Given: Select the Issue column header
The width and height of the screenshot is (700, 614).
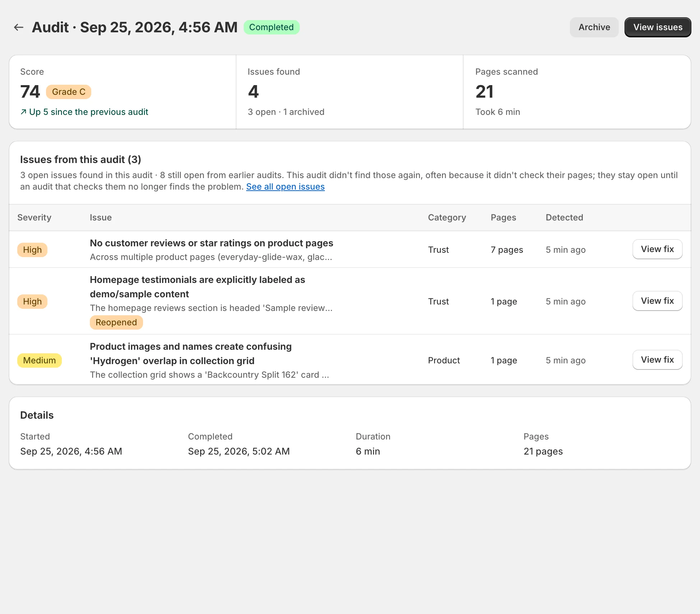Looking at the screenshot, I should [x=101, y=218].
